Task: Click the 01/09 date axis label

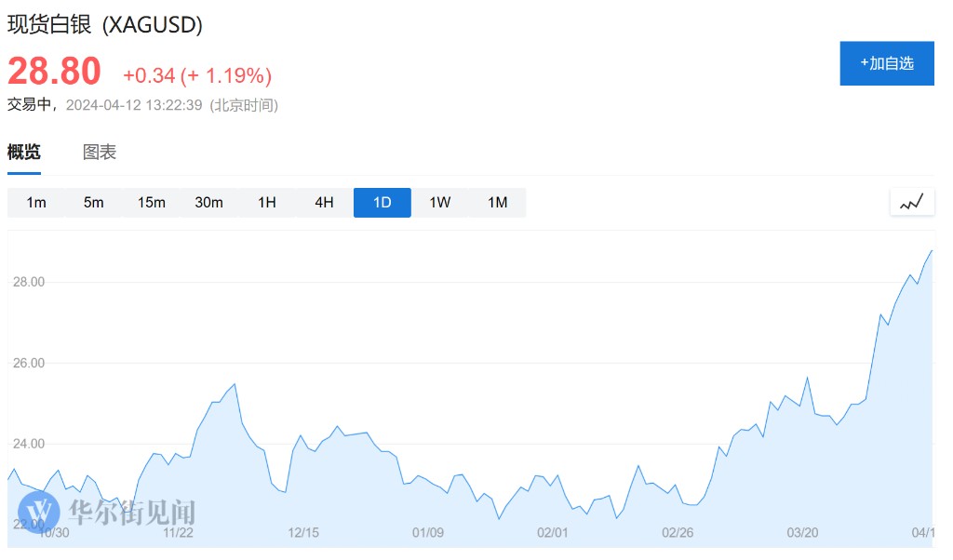Action: tap(427, 533)
